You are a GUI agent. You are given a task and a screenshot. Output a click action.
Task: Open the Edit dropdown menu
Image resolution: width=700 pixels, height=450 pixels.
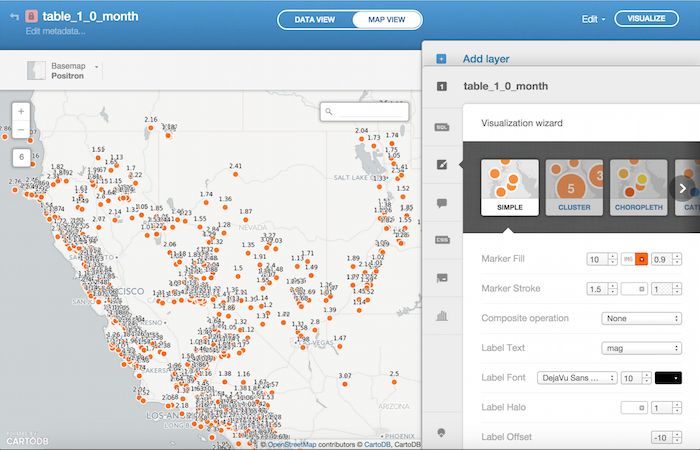(593, 19)
